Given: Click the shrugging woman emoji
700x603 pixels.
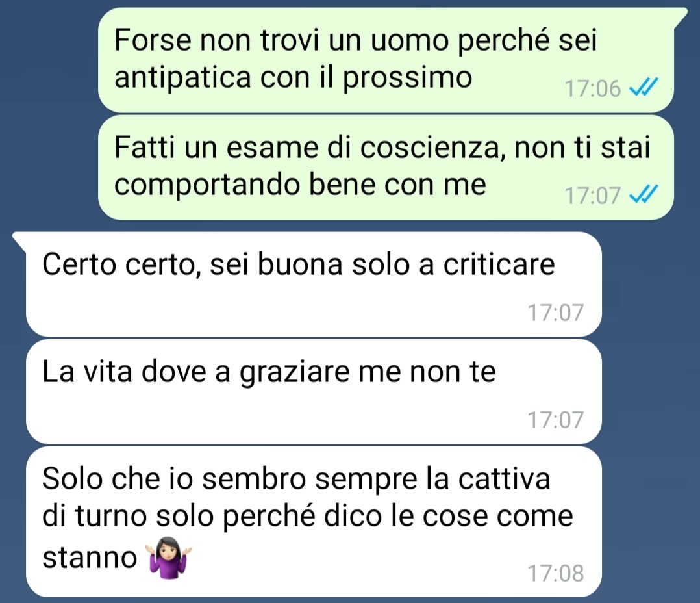Looking at the screenshot, I should pos(169,558).
